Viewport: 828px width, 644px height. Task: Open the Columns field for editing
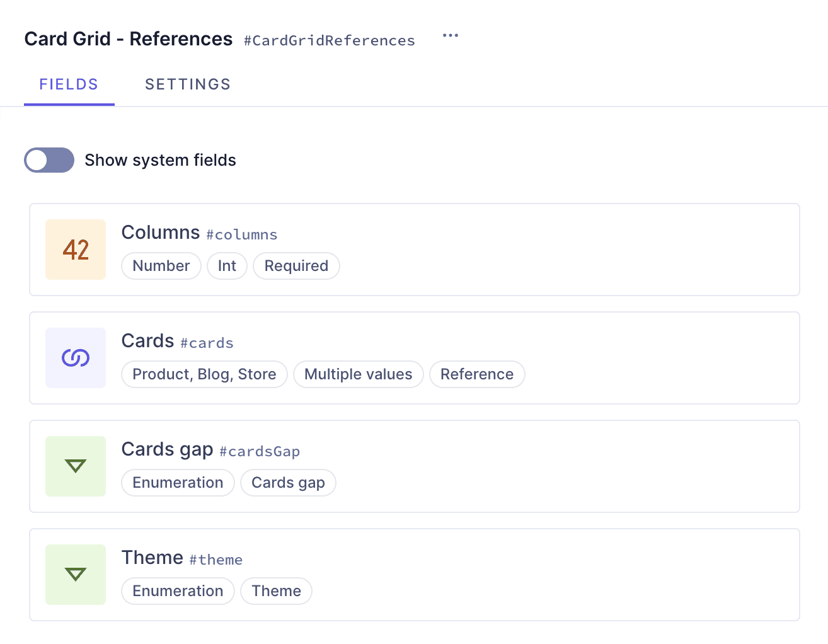click(x=161, y=232)
